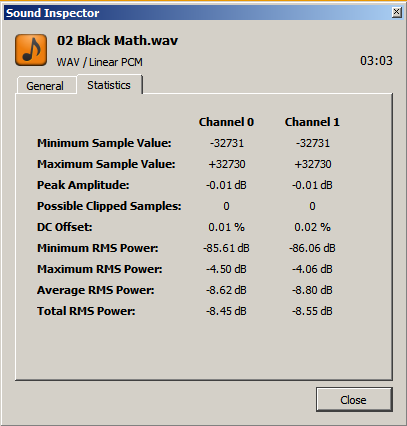407x426 pixels.
Task: Click Channel 0 peak amplitude -0.01 dB
Action: pyautogui.click(x=226, y=185)
